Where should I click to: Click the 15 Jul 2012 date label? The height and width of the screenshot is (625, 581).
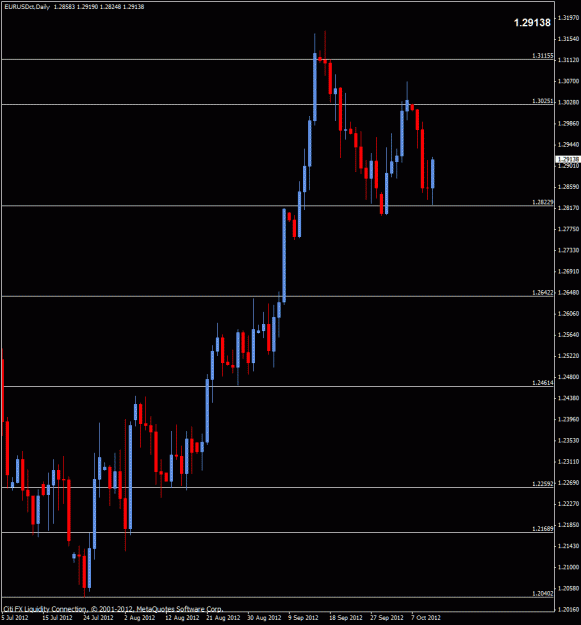point(57,617)
